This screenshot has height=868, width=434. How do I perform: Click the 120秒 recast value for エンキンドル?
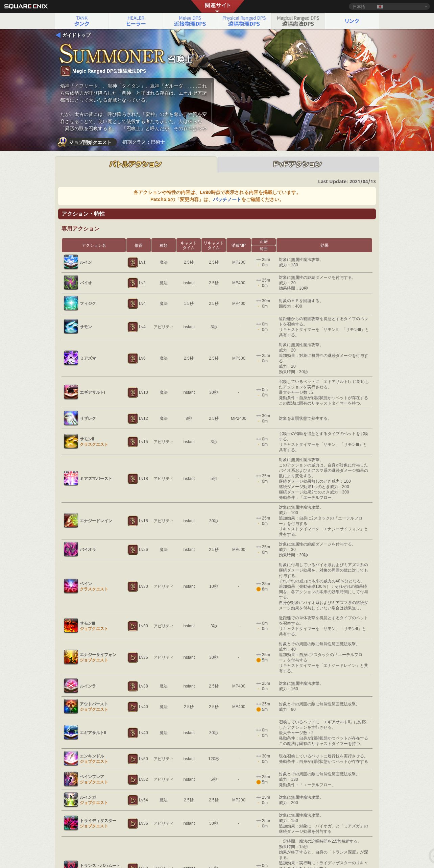tap(214, 759)
